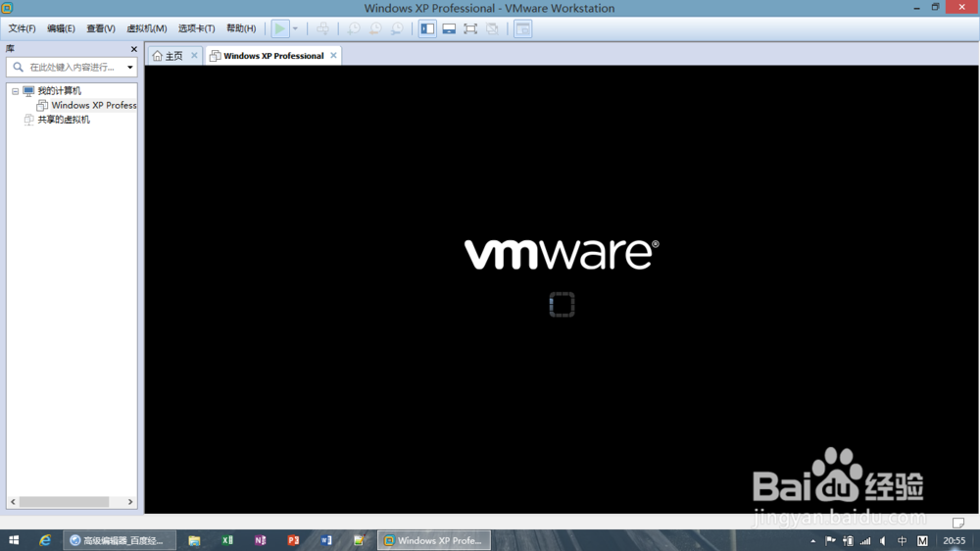Open the 编辑(E) menu
The height and width of the screenshot is (551, 980).
pyautogui.click(x=61, y=28)
